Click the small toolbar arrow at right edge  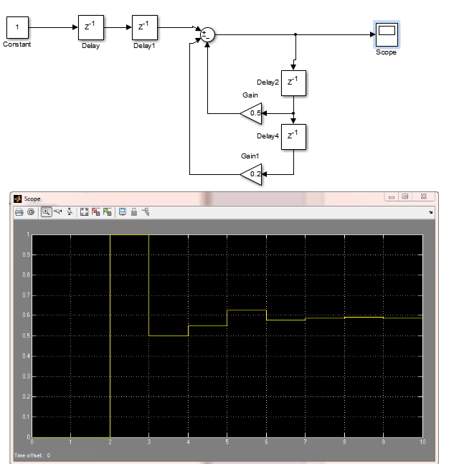[x=431, y=213]
